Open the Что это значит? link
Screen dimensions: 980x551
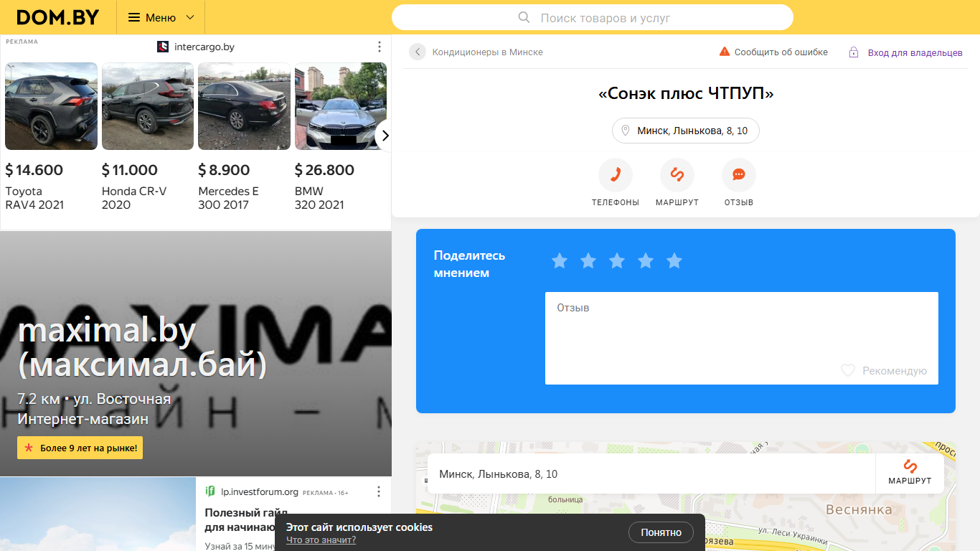[x=321, y=540]
